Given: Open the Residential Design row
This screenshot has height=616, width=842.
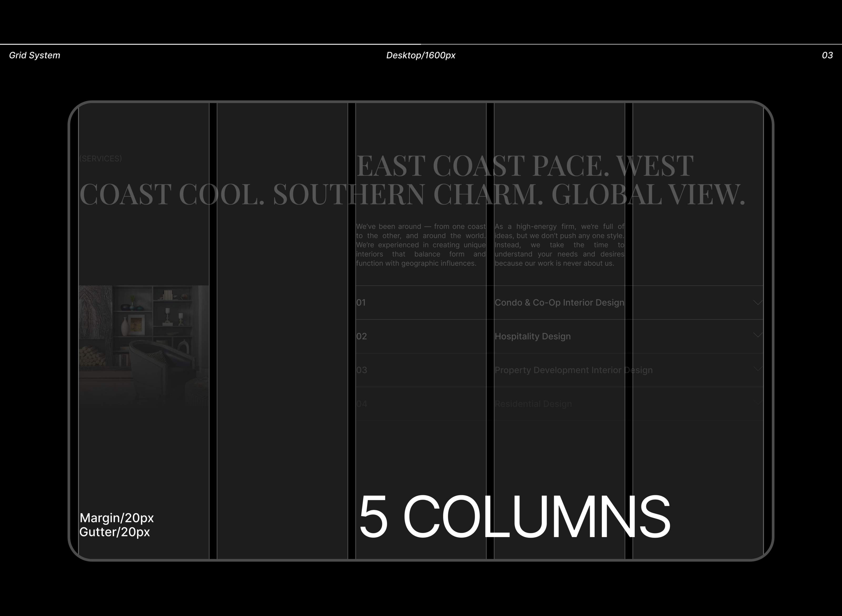Looking at the screenshot, I should tap(533, 404).
